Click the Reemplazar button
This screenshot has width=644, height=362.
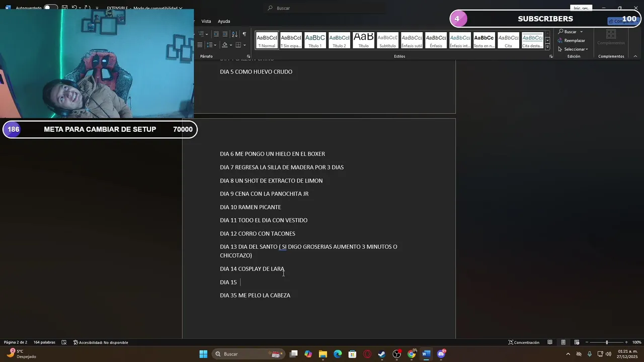(x=572, y=40)
